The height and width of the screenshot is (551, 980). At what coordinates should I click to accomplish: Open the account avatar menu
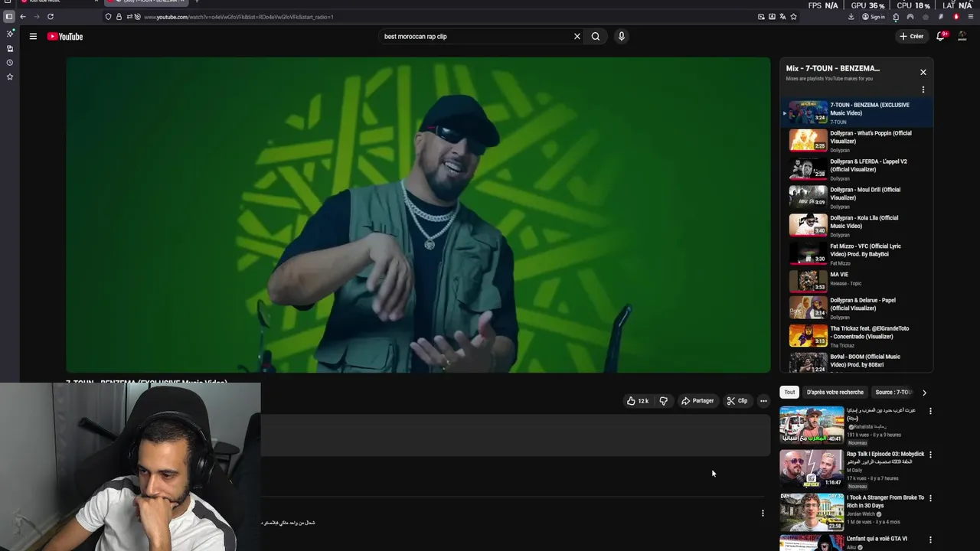click(962, 36)
